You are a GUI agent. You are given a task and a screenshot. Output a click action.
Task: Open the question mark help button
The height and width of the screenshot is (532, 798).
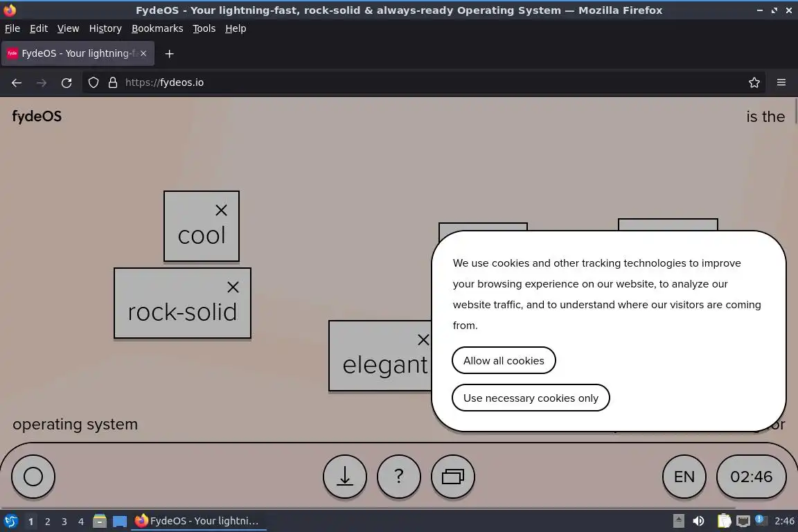click(x=399, y=477)
